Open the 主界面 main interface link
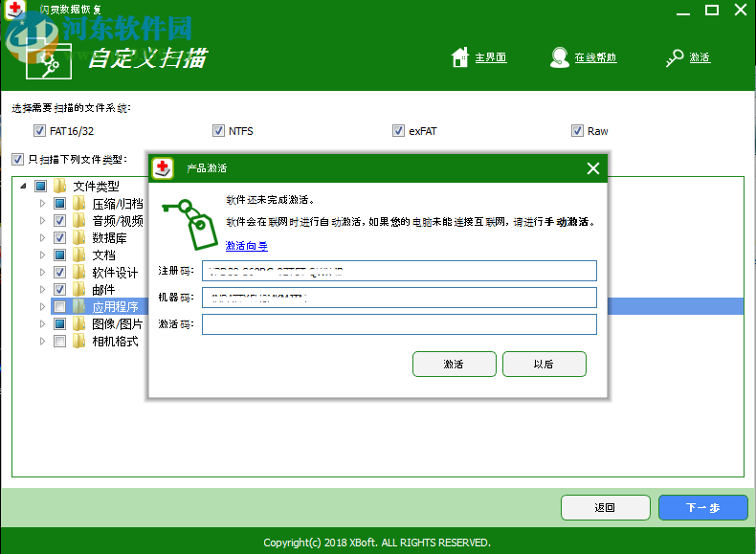This screenshot has width=756, height=554. tap(491, 57)
